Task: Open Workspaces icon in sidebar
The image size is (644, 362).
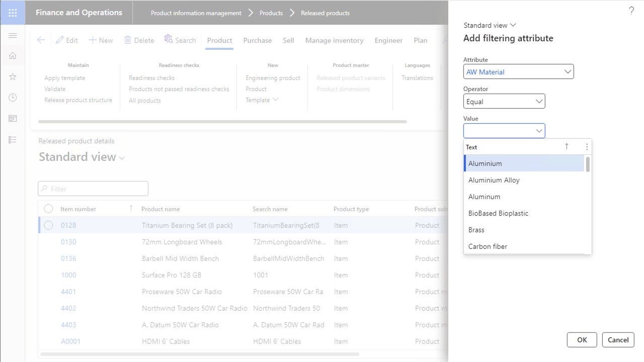Action: pyautogui.click(x=13, y=119)
